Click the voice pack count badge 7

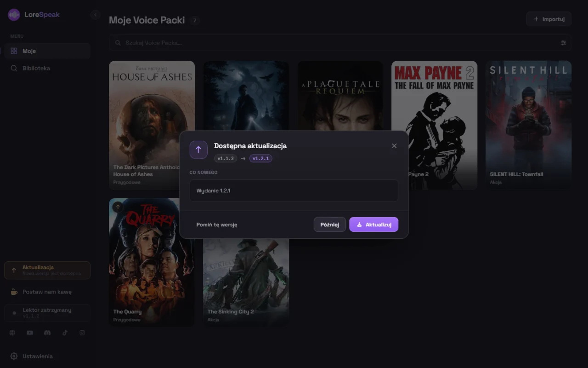pyautogui.click(x=195, y=20)
